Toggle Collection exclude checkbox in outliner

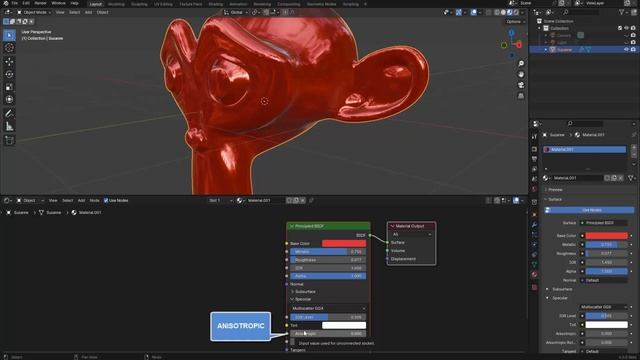(620, 28)
